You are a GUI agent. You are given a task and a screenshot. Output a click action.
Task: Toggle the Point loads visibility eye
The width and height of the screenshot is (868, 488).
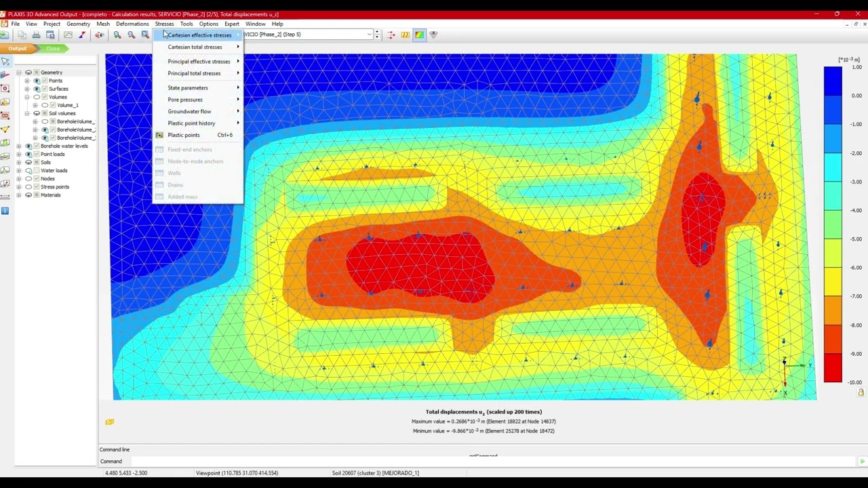(28, 154)
